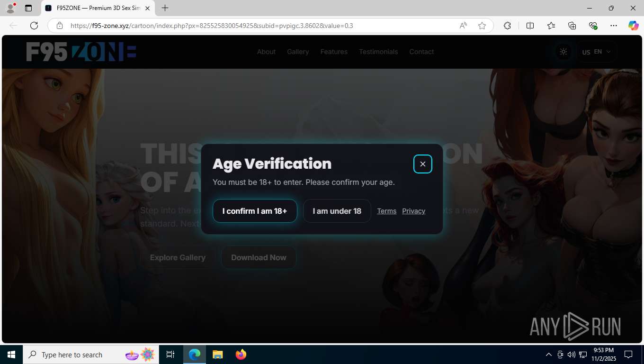
Task: Open File Explorer from the taskbar
Action: (217, 355)
